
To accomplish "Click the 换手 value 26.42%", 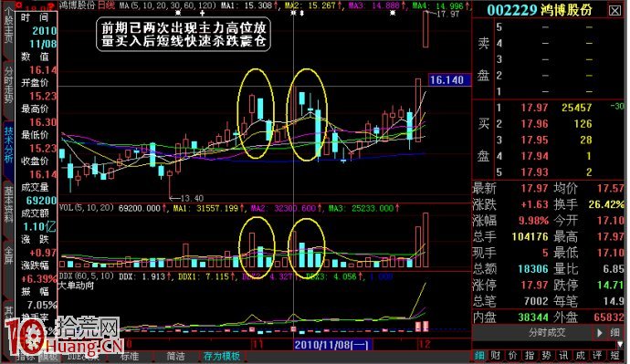I will point(606,204).
